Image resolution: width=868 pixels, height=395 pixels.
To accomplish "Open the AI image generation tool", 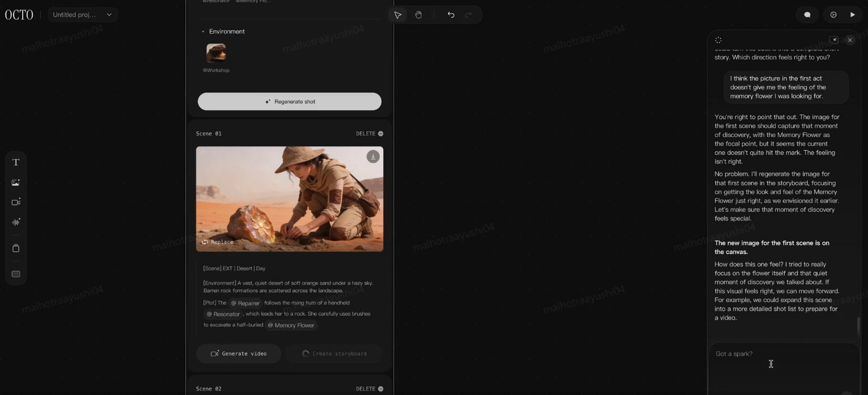I will 16,182.
